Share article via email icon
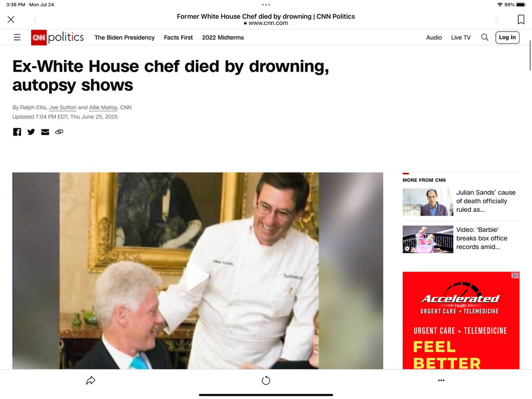 (x=45, y=132)
